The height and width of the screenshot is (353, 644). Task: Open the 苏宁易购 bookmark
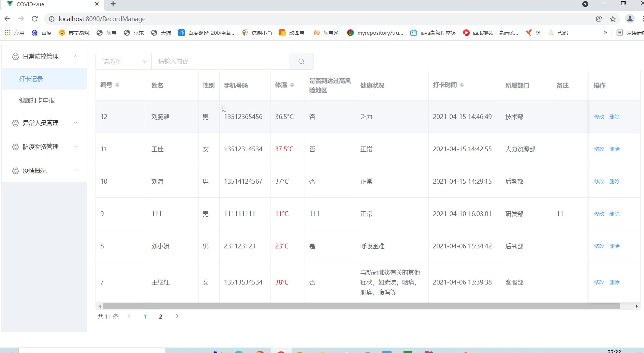pyautogui.click(x=74, y=33)
